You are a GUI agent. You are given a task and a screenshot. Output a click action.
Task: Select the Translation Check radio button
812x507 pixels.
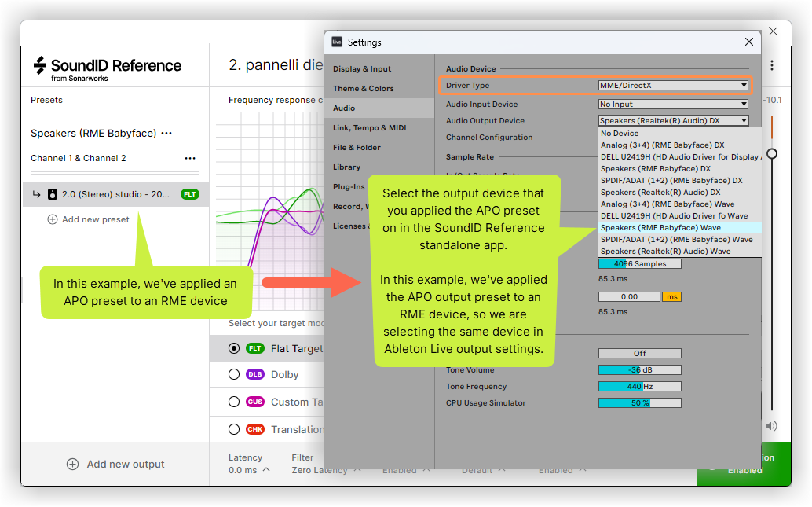(x=234, y=429)
